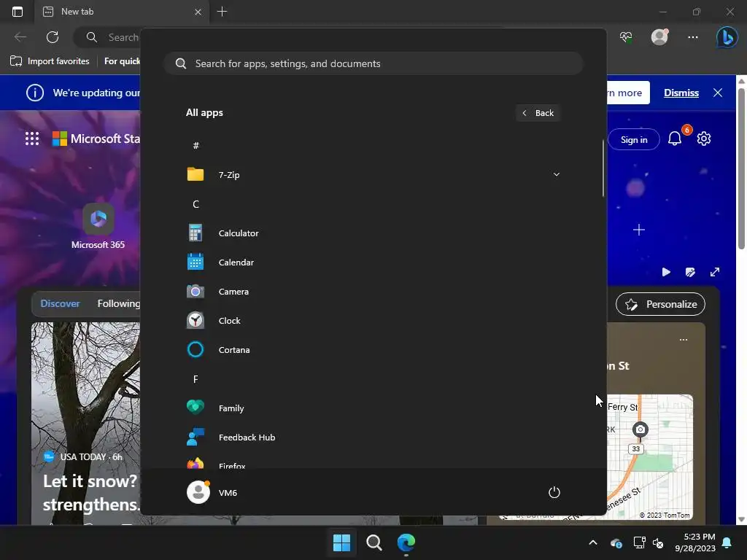The image size is (747, 560).
Task: Open Edge browser essentials heart icon
Action: point(626,37)
